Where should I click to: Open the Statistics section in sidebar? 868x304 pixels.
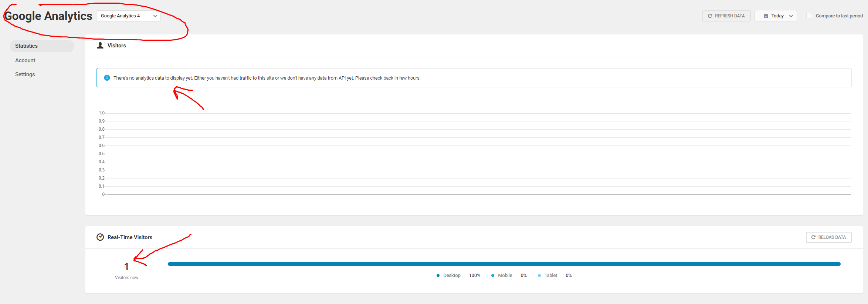42,46
